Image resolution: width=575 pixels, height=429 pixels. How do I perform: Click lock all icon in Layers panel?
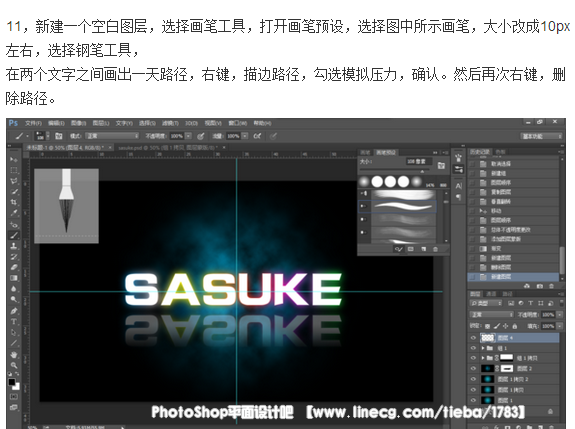[514, 326]
